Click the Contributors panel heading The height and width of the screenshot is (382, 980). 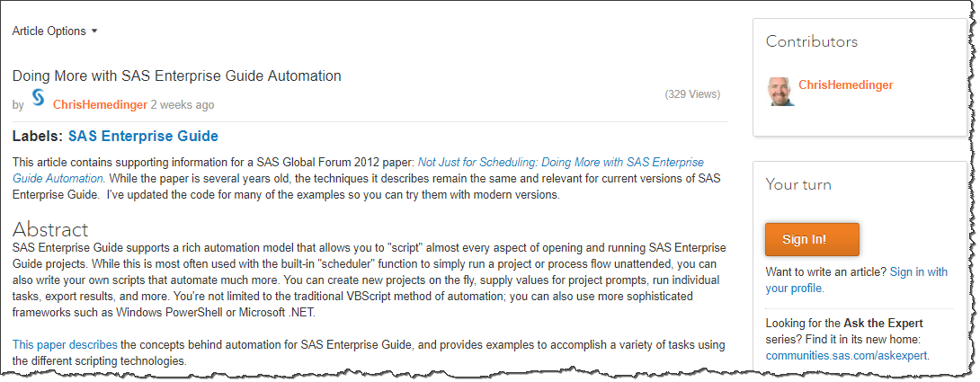[x=812, y=42]
